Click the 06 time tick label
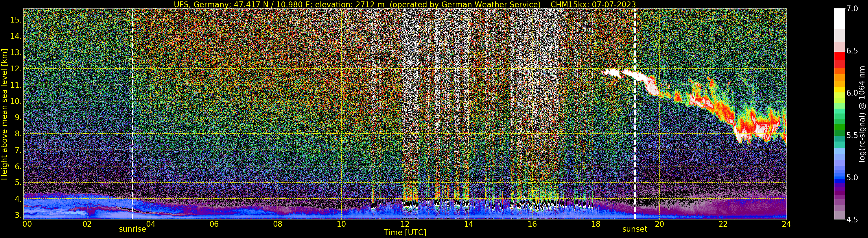Viewport: 868px width, 238px height. click(214, 224)
